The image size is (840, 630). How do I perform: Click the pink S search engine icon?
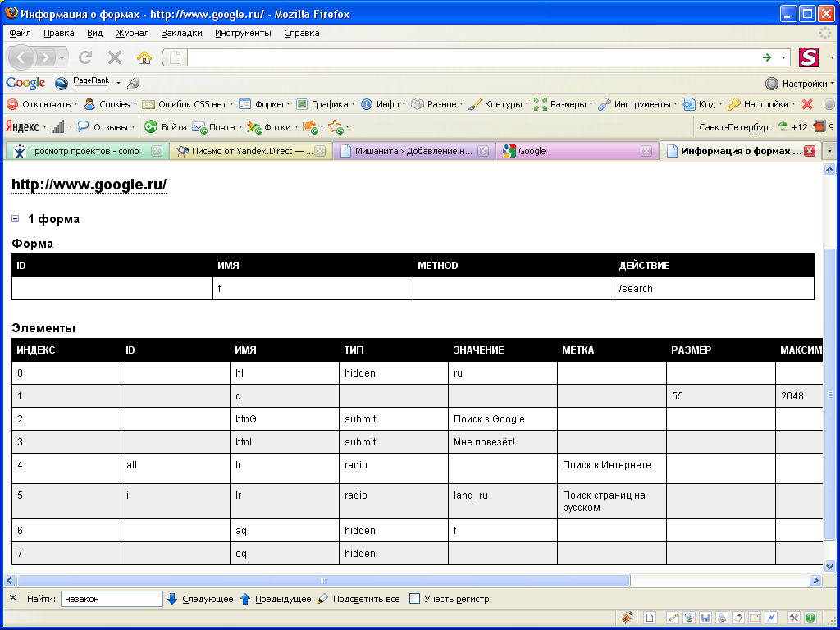808,57
